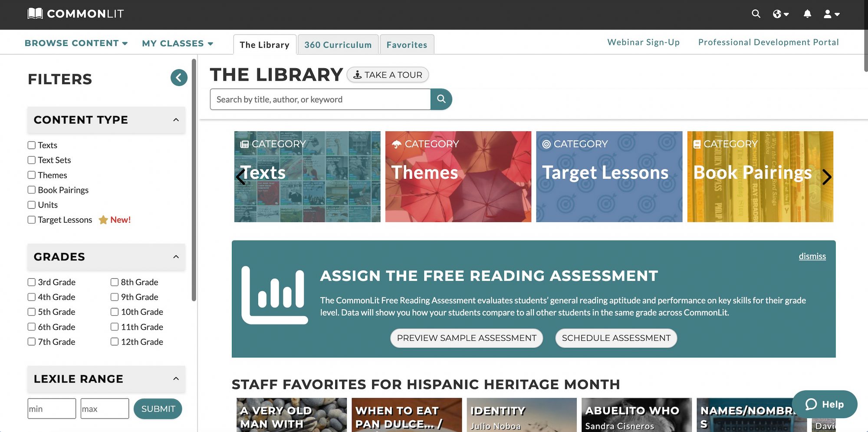Open When to Eat Pan Dulce card

coord(407,415)
